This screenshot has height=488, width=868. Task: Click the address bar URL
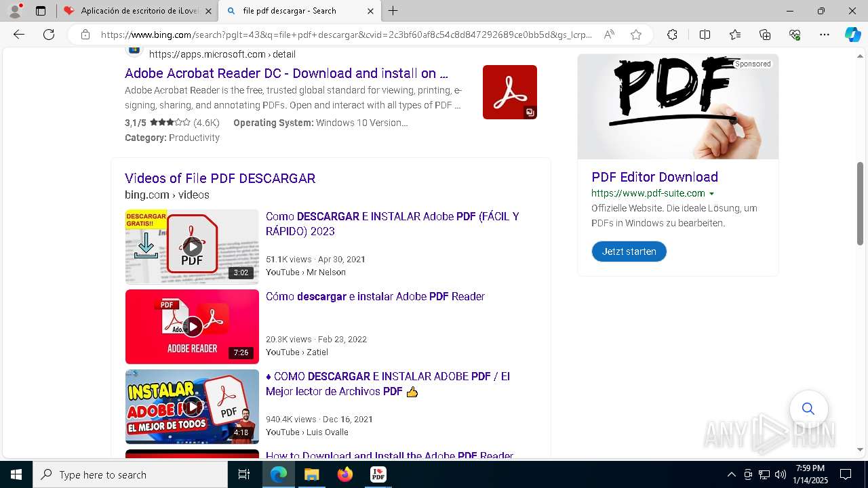point(346,35)
